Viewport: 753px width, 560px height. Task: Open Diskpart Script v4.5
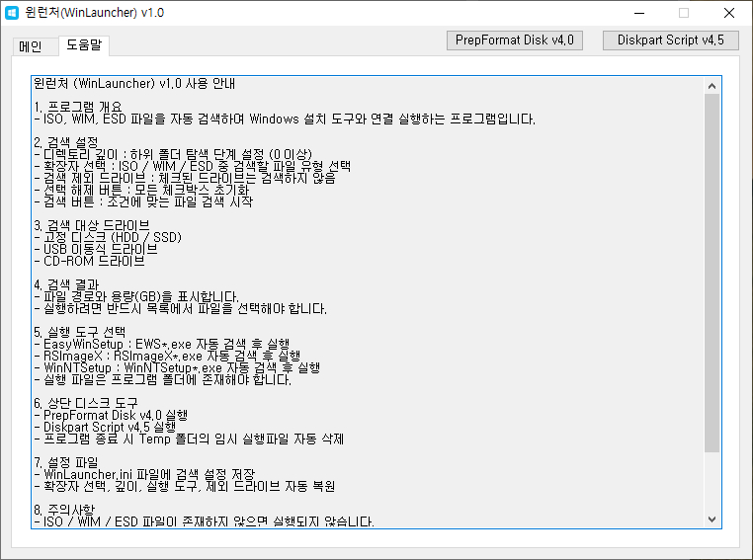[x=670, y=40]
